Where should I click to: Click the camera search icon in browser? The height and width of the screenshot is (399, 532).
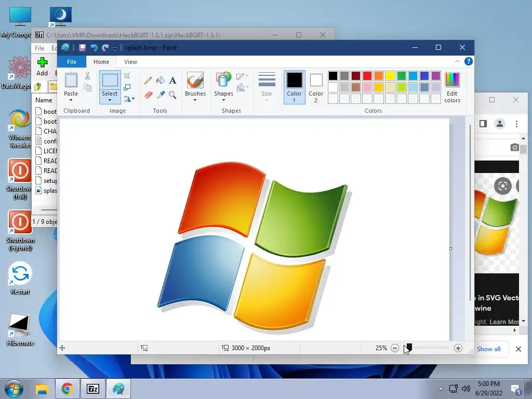pyautogui.click(x=514, y=147)
